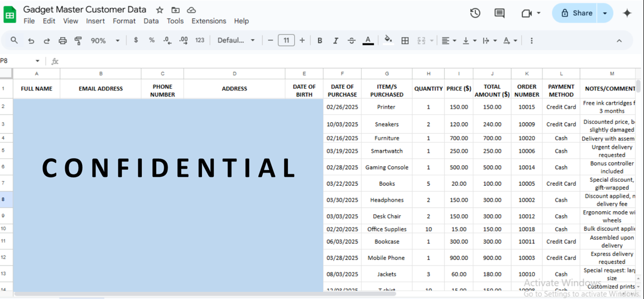
Task: Decrease font size with minus
Action: 270,40
